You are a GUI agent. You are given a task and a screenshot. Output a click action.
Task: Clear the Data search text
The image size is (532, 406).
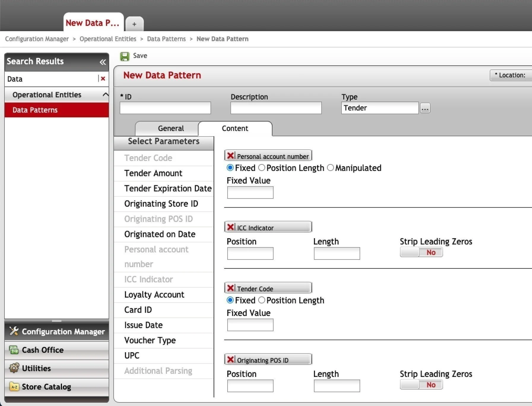pyautogui.click(x=103, y=79)
